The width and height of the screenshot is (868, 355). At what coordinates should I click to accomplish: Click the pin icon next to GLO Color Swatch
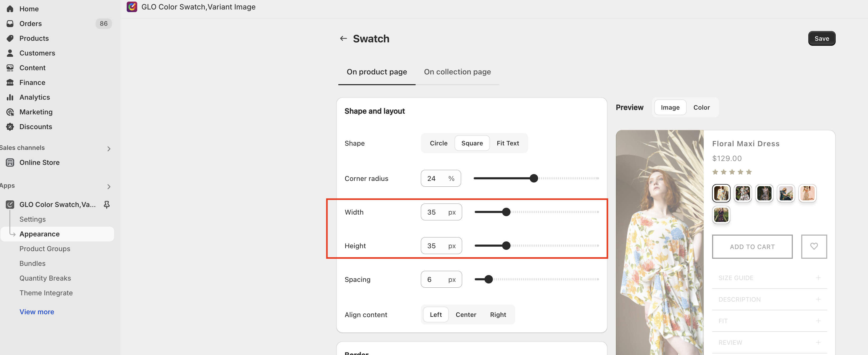pyautogui.click(x=107, y=204)
